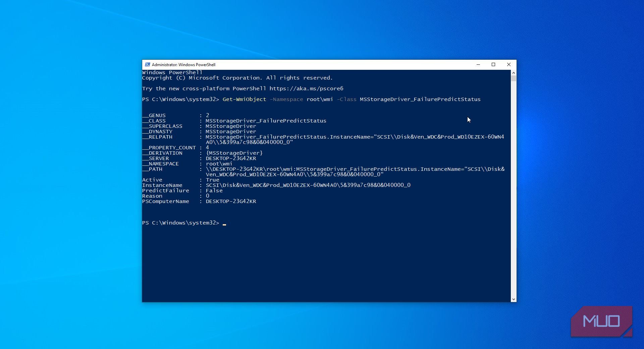Click the __DYNASTY property label
Screen dimensions: 644x349
point(157,132)
